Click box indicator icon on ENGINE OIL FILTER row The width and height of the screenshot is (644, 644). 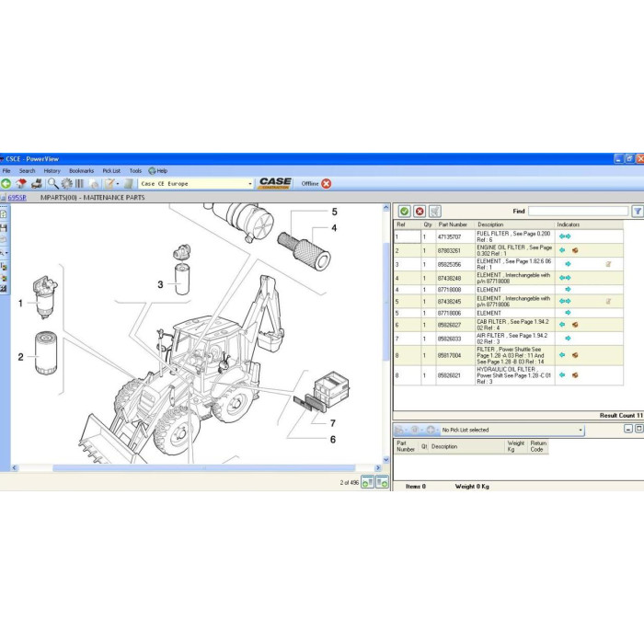click(575, 250)
